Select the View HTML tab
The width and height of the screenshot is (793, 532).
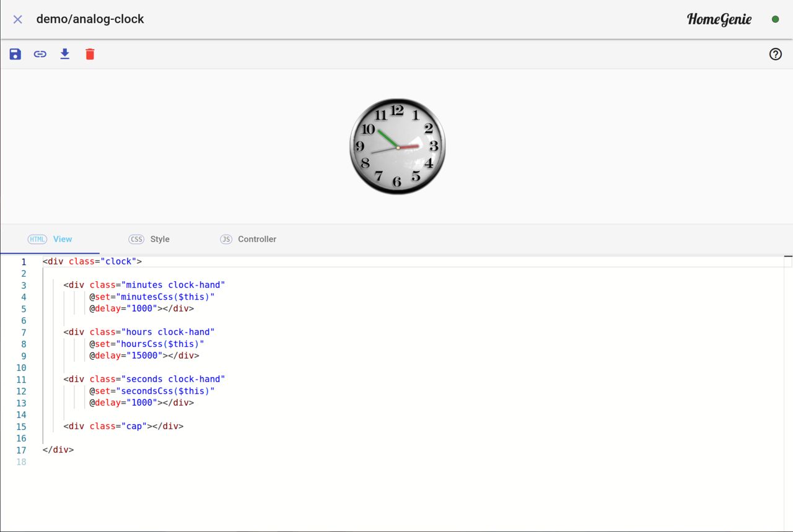tap(50, 239)
